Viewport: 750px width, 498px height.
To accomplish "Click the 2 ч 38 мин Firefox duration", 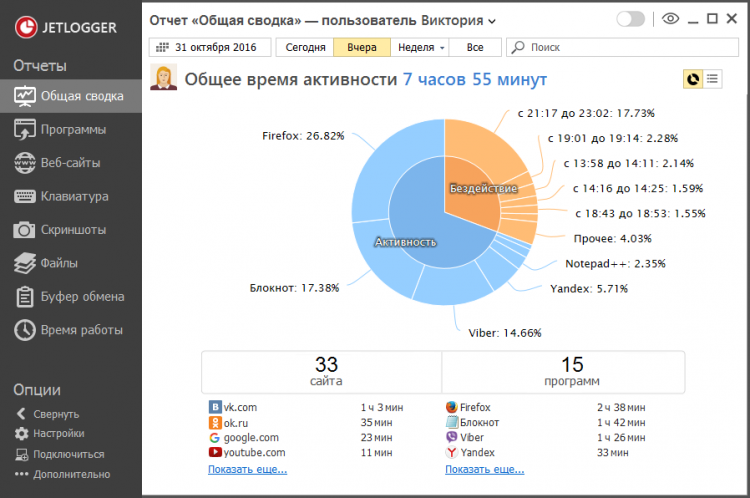I will click(x=621, y=408).
